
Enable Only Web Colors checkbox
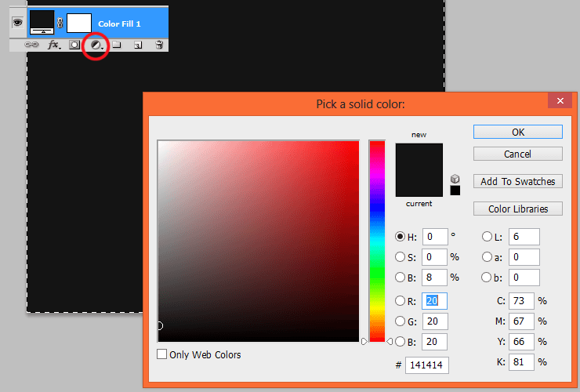click(x=161, y=354)
